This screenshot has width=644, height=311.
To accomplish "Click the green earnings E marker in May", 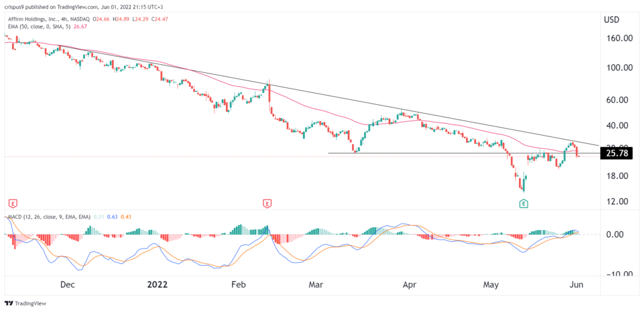I will [523, 204].
